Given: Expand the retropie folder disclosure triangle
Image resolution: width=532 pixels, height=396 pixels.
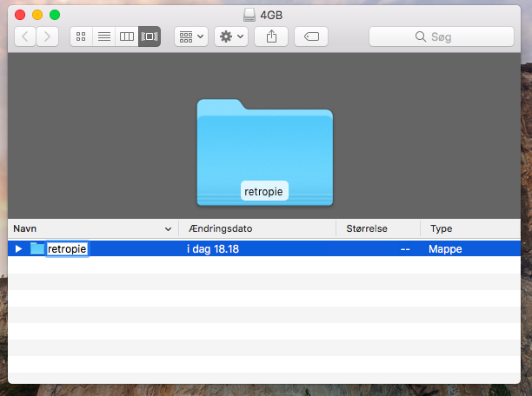Looking at the screenshot, I should tap(18, 249).
